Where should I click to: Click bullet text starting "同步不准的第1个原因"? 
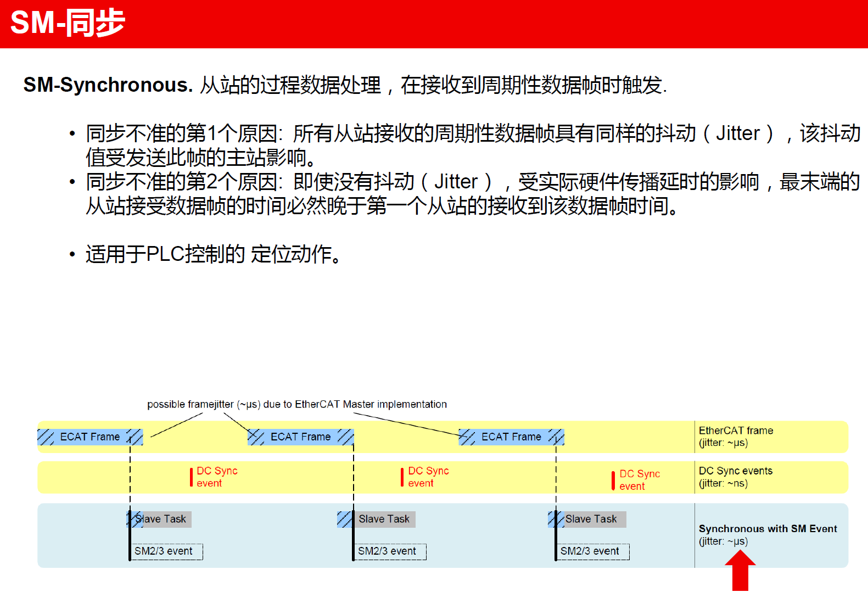click(x=473, y=133)
